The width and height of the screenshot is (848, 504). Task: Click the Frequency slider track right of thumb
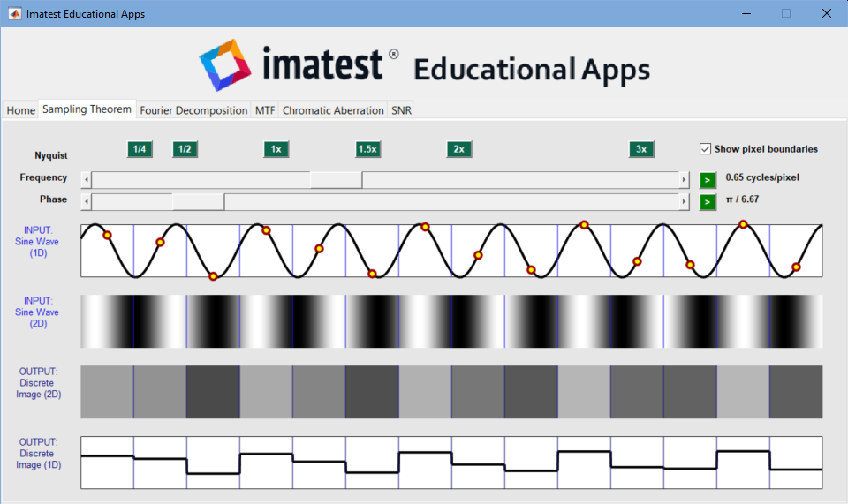(x=520, y=180)
